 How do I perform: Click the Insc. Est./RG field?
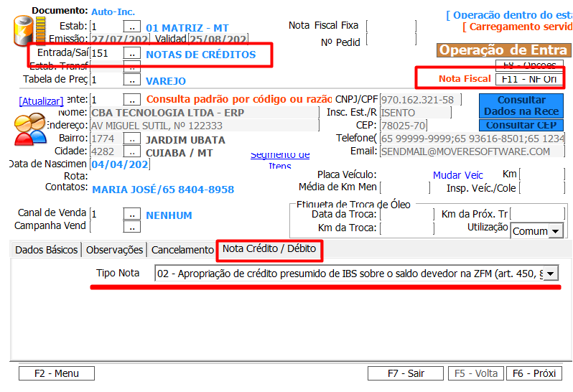(416, 113)
